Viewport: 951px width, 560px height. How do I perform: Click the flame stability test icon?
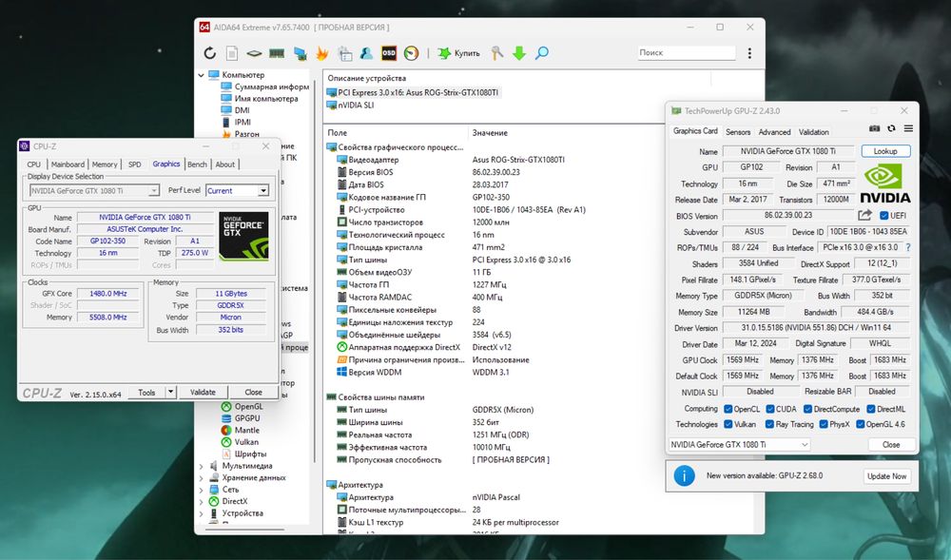[x=322, y=53]
